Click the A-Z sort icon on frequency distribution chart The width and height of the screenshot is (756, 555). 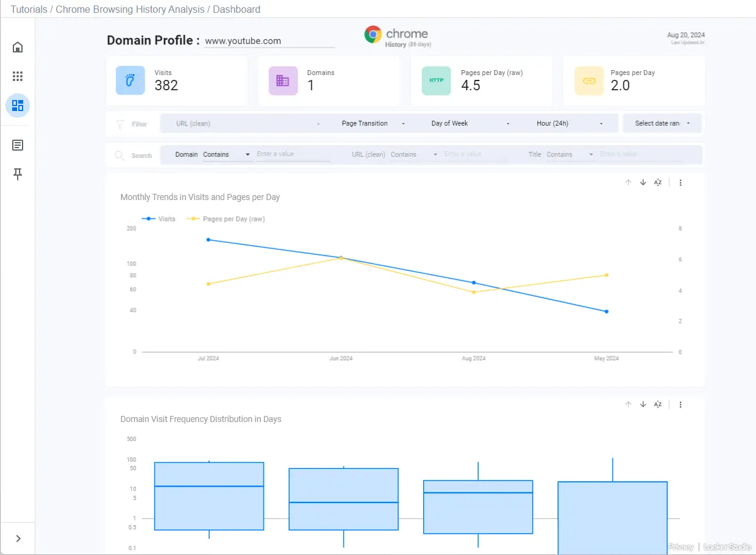pyautogui.click(x=658, y=404)
